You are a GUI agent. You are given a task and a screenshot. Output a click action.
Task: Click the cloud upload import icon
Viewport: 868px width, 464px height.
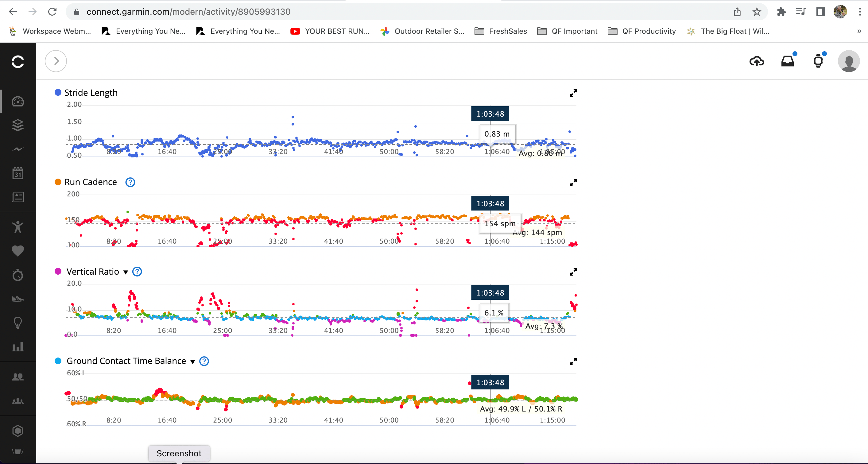pyautogui.click(x=757, y=61)
